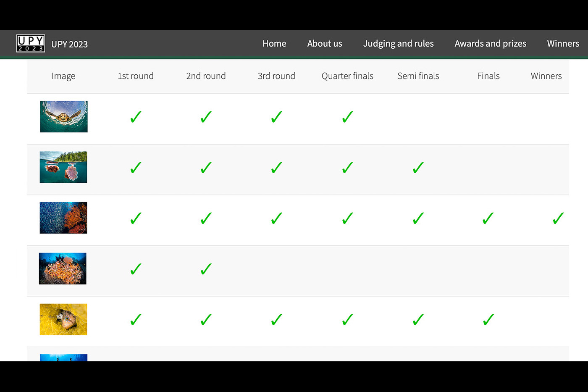Click the Quarter finals column header
The height and width of the screenshot is (392, 588).
[347, 76]
